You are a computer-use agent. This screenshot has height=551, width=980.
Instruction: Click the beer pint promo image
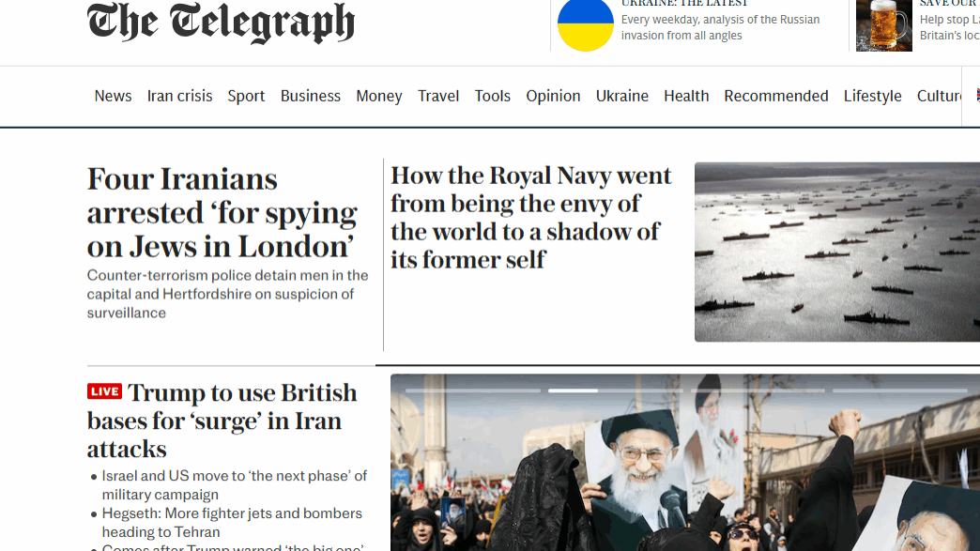click(883, 25)
